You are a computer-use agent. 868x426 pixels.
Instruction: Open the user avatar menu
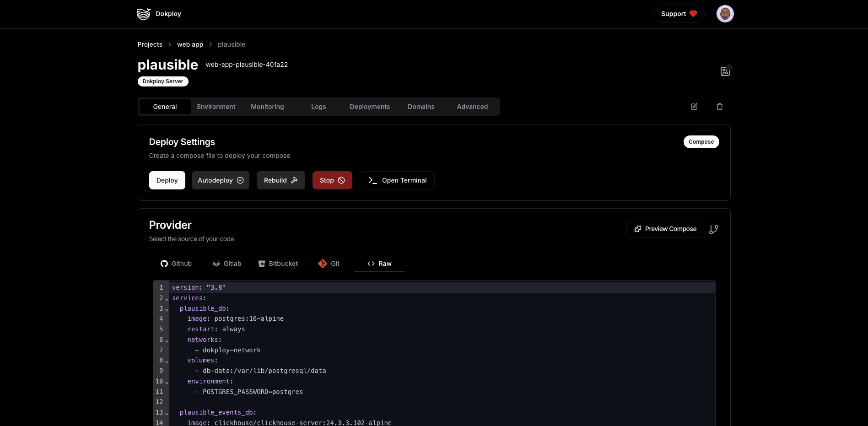coord(725,14)
